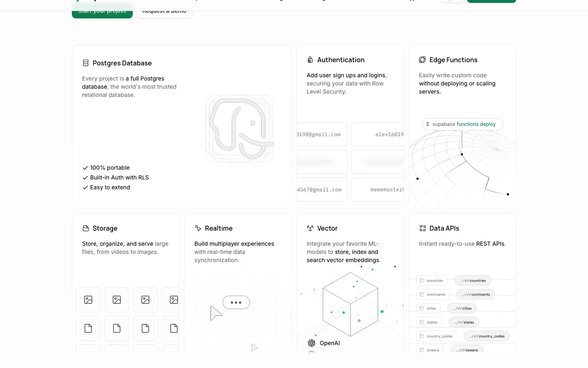Open the Data APIs card title

pos(444,228)
